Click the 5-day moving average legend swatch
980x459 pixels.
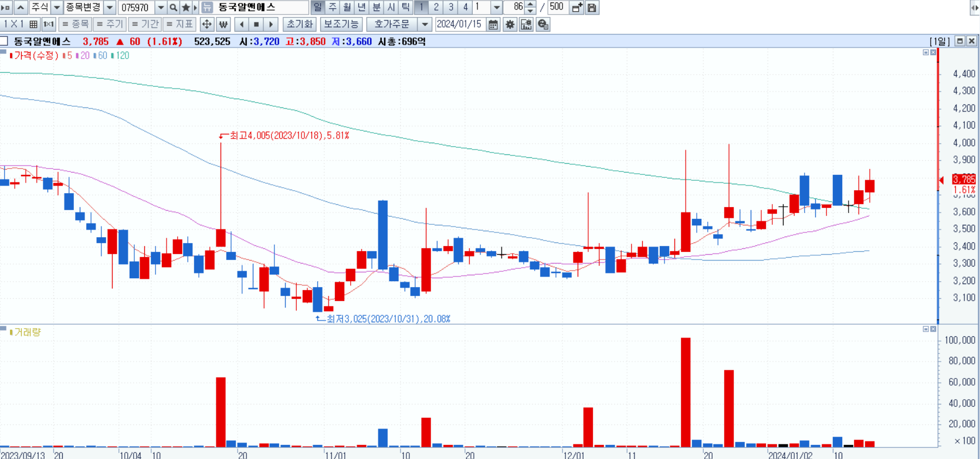pyautogui.click(x=64, y=56)
